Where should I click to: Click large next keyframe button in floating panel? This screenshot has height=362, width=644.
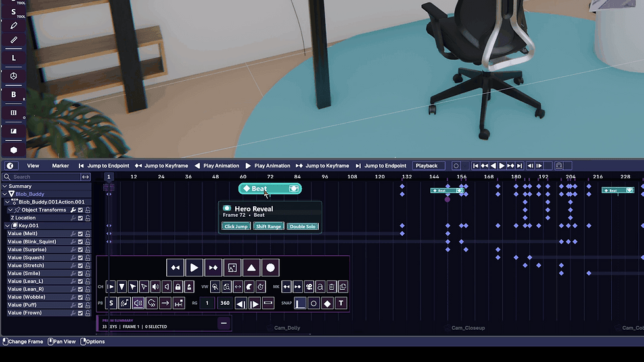pos(213,268)
